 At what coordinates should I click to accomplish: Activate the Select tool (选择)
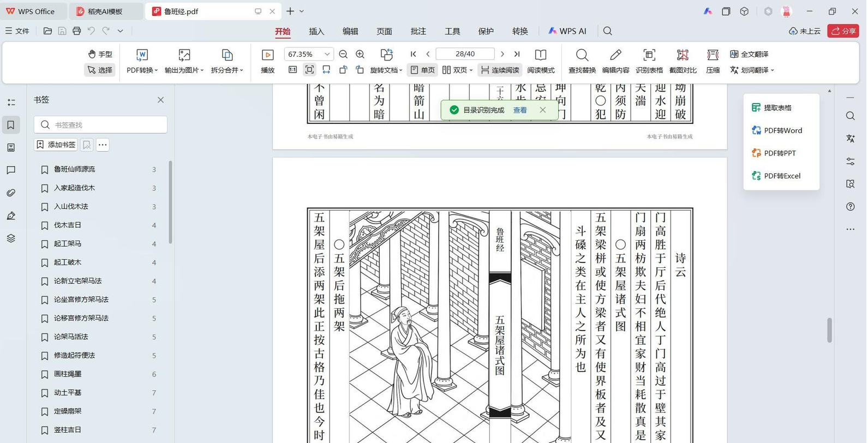pyautogui.click(x=100, y=70)
